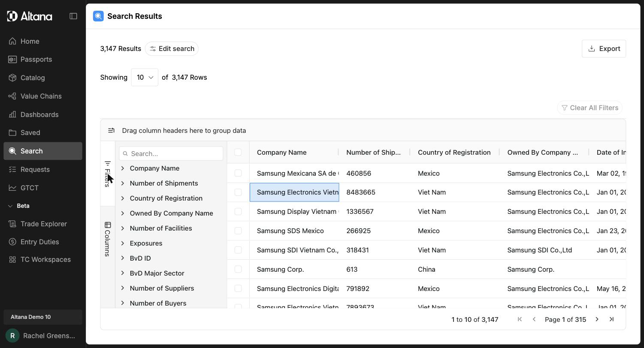The width and height of the screenshot is (644, 348).
Task: Check the row checkbox for shipments 8483665
Action: click(x=238, y=192)
